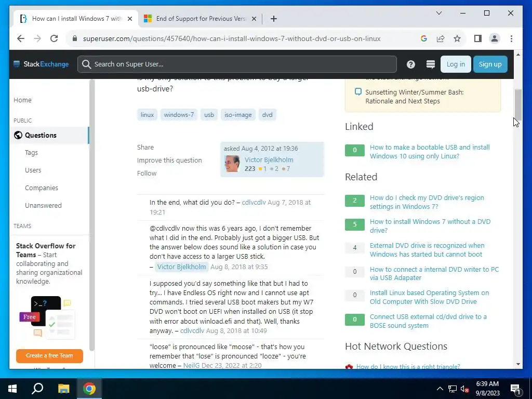Select Home in the left sidebar
Image resolution: width=532 pixels, height=399 pixels.
[22, 100]
